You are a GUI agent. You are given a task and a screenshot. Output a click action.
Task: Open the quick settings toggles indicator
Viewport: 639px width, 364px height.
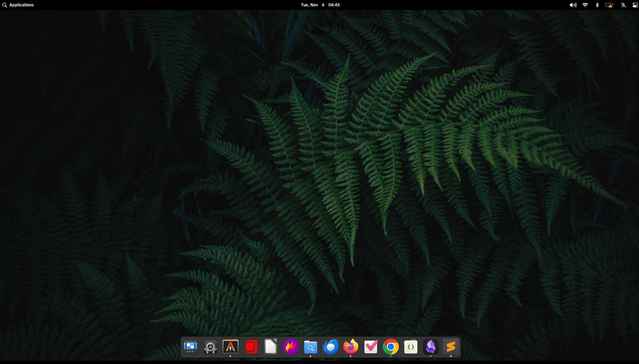(635, 5)
